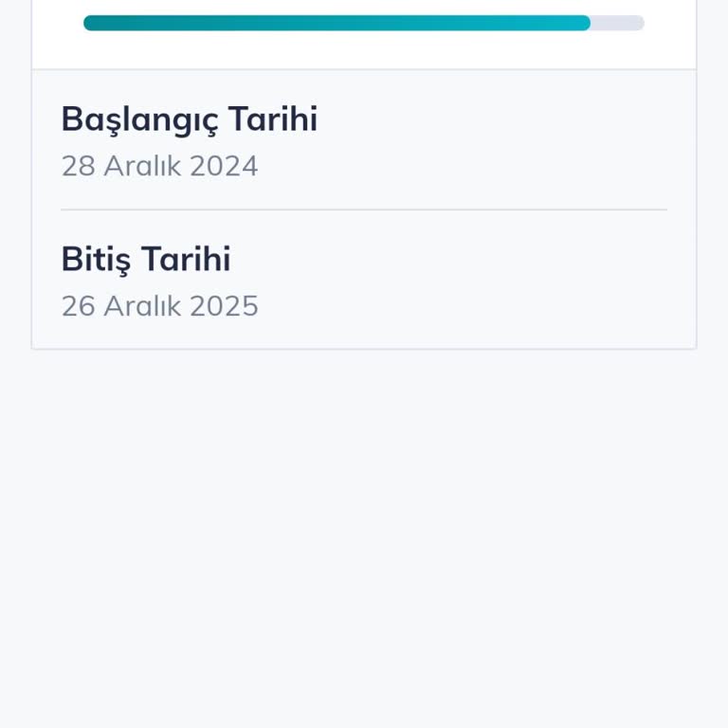Select the 28 Aralık 2024 date
The image size is (728, 728).
[159, 166]
